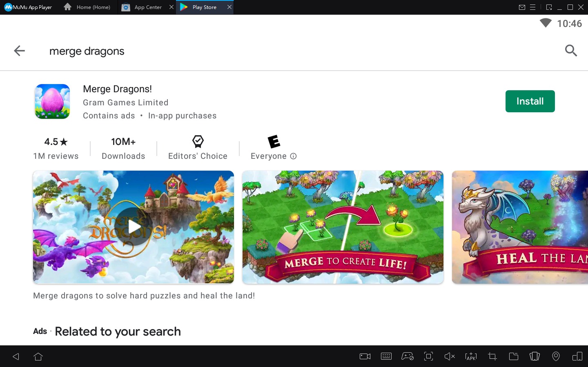Read the description 'Merge dragons to solve hard puzzles'
Image resolution: width=588 pixels, height=367 pixels.
144,296
